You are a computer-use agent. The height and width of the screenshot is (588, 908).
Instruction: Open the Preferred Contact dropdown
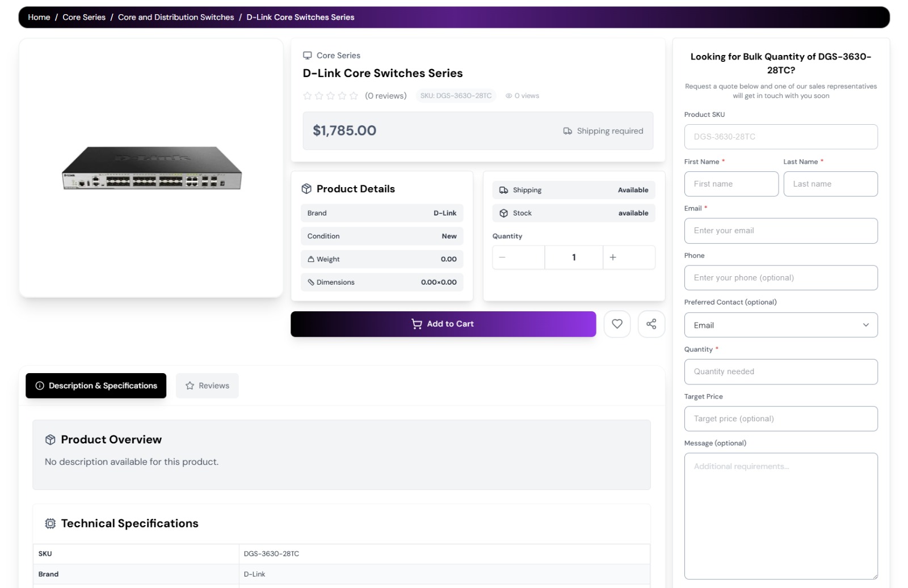point(780,325)
